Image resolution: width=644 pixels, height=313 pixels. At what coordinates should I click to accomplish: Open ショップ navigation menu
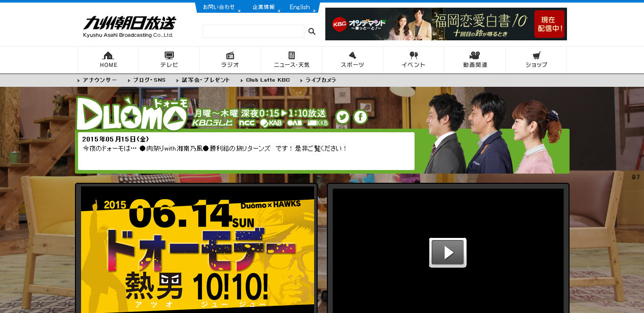(536, 60)
